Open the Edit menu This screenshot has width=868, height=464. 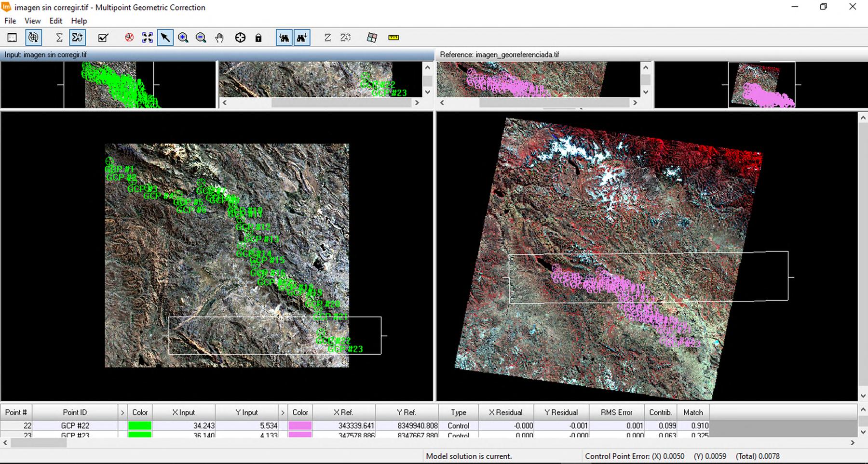pyautogui.click(x=55, y=21)
